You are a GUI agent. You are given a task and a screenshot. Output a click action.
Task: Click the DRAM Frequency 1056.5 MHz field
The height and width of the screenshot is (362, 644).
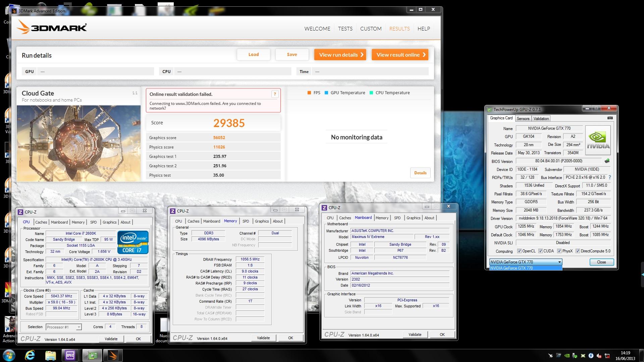point(250,259)
